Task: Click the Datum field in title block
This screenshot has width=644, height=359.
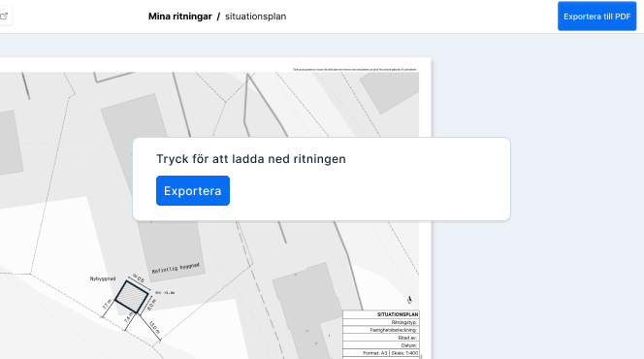Action: point(381,345)
